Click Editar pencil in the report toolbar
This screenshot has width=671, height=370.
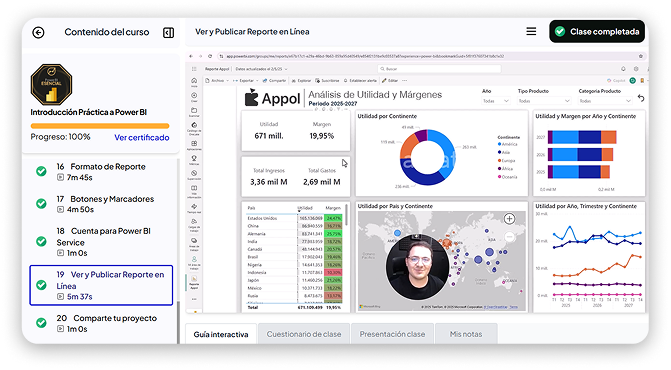pos(390,80)
